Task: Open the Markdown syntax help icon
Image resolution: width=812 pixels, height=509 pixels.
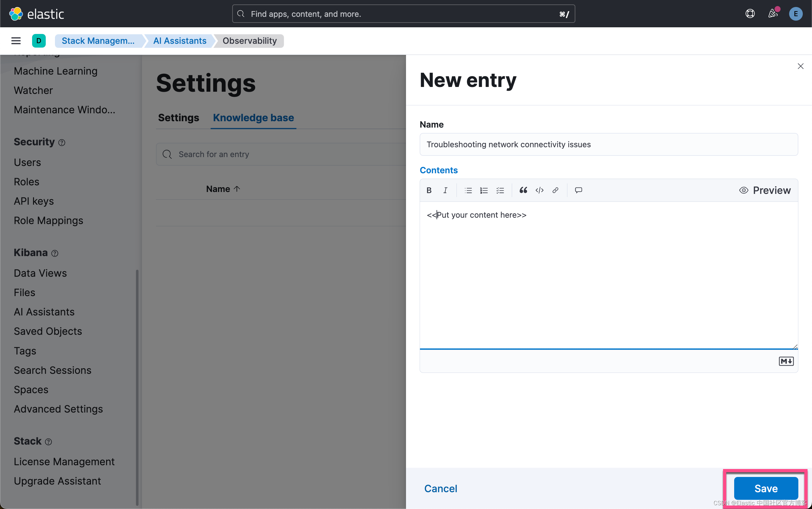Action: pyautogui.click(x=786, y=361)
